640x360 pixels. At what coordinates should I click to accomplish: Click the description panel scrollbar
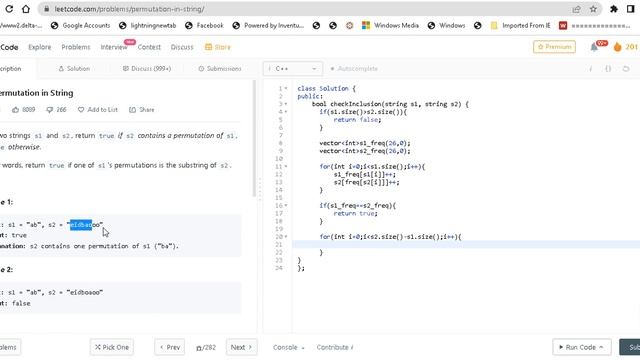pos(255,139)
